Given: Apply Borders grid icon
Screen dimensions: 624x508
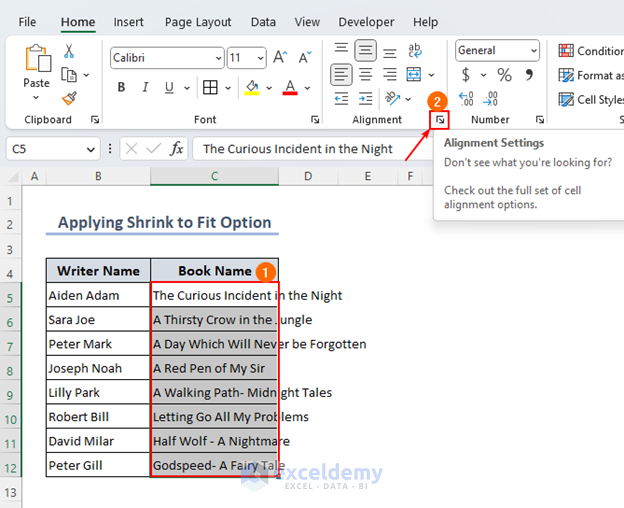Looking at the screenshot, I should point(210,87).
